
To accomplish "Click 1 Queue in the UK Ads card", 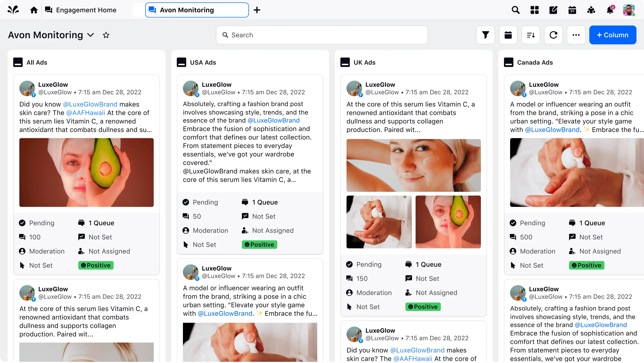I will pyautogui.click(x=424, y=264).
